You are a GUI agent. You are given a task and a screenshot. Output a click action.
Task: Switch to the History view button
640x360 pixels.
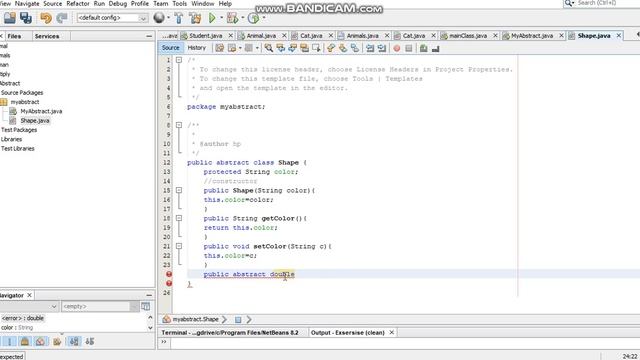click(196, 48)
